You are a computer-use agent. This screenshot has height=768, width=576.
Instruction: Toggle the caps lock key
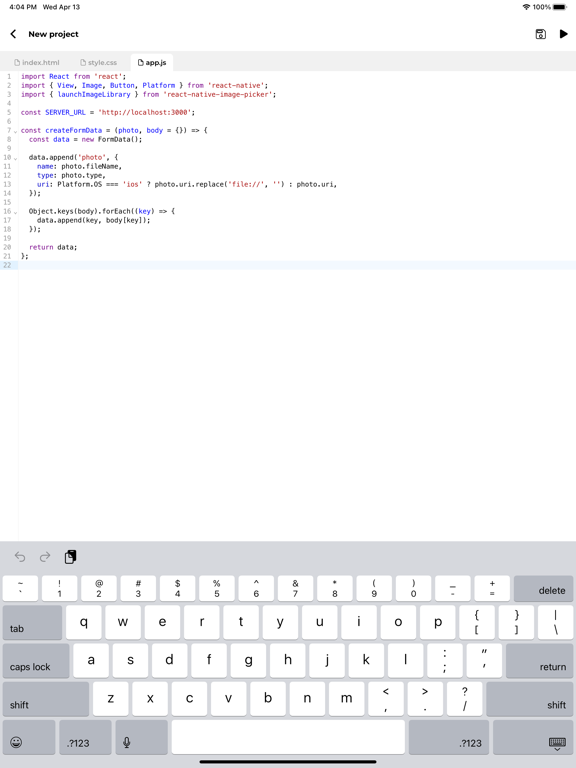coord(36,661)
